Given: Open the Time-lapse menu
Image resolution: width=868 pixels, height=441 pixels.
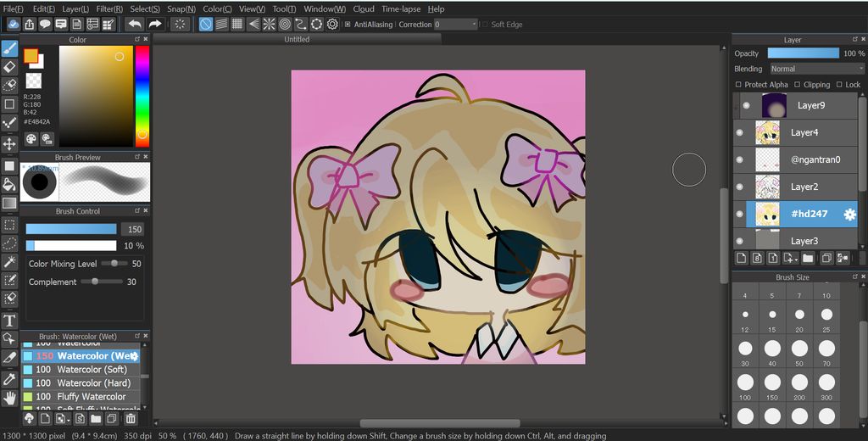Looking at the screenshot, I should (x=401, y=8).
